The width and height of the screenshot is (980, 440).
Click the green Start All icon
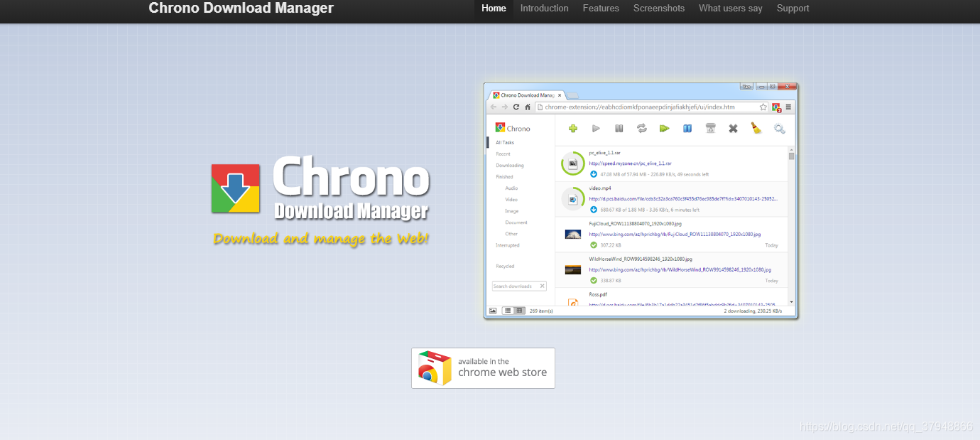[665, 129]
